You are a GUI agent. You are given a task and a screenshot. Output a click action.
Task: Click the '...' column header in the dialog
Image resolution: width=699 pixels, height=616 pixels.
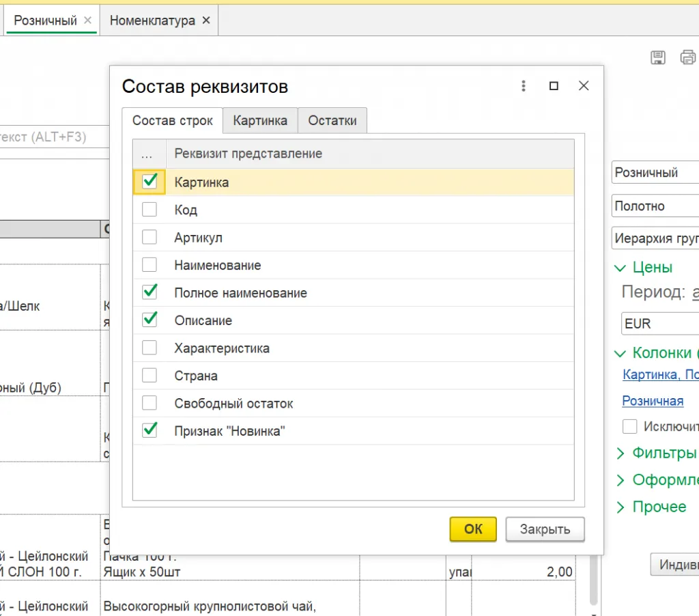tap(149, 154)
